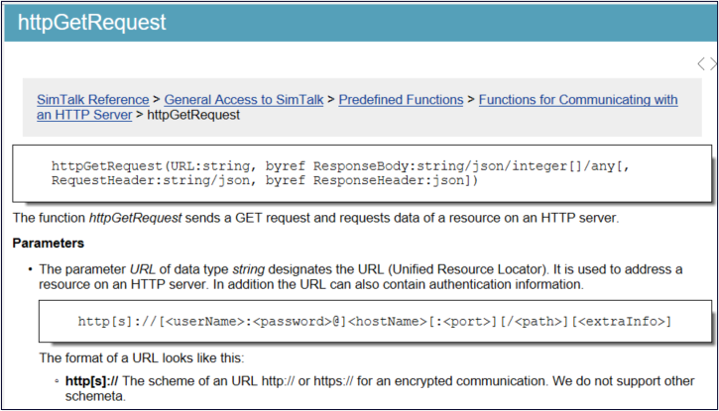Open the SimTalk Reference breadcrumb link
Screen dimensions: 719x411
[x=93, y=100]
